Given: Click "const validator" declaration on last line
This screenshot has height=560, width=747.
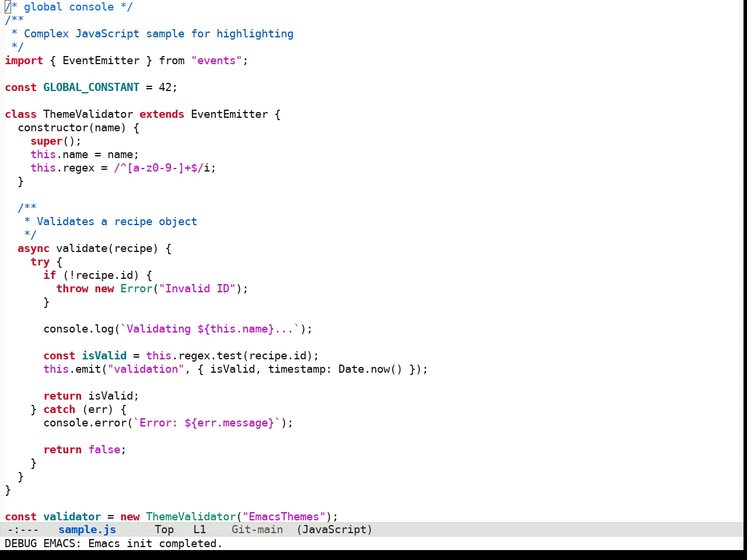Looking at the screenshot, I should point(53,517).
